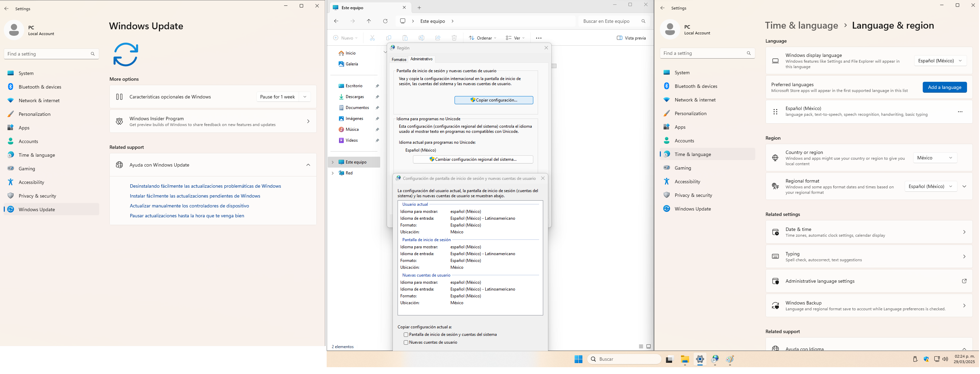Open Settings gear icon on the taskbar
The image size is (980, 374).
700,359
